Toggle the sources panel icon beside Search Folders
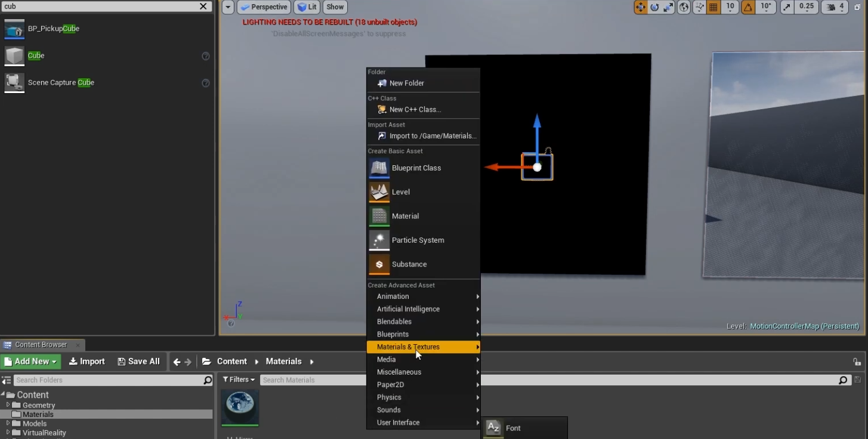Screen dimensions: 868x439 click(7, 380)
